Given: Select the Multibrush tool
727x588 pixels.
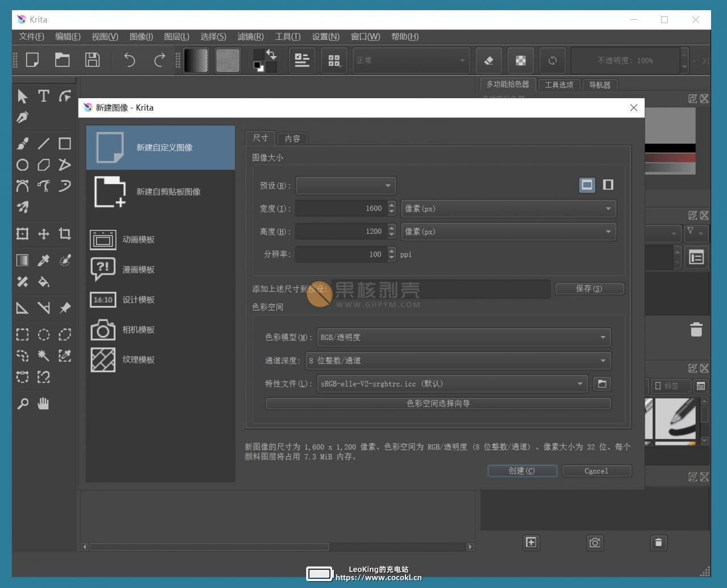Looking at the screenshot, I should (22, 207).
